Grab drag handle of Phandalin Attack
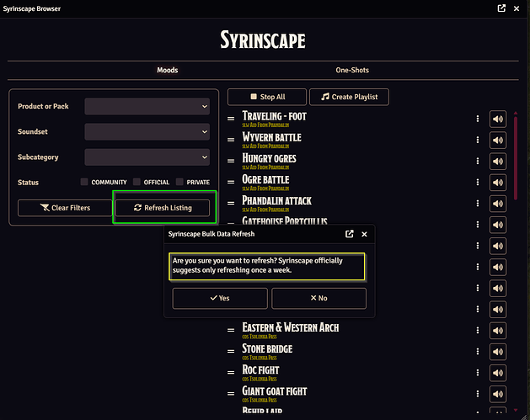 click(x=231, y=203)
